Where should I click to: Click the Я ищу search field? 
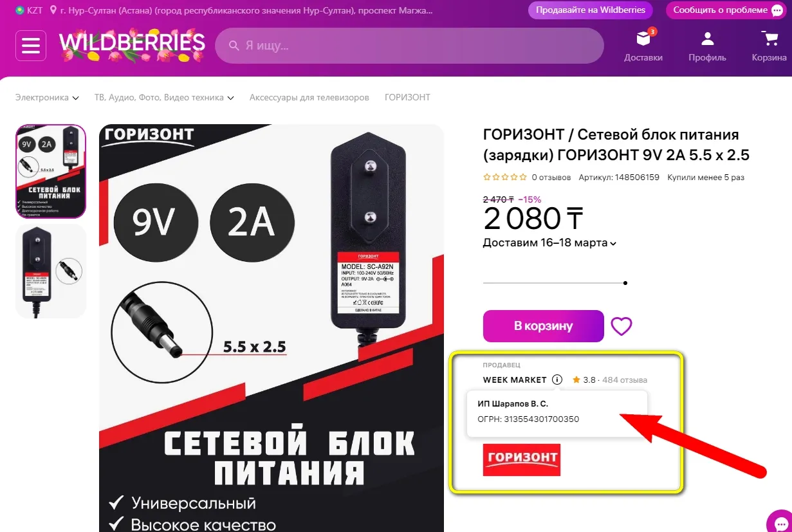(x=409, y=46)
